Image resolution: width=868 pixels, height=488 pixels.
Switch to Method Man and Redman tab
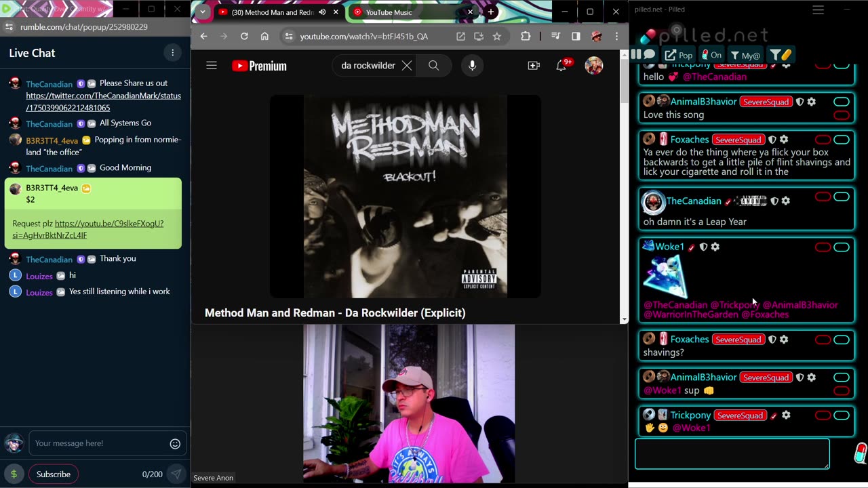pyautogui.click(x=273, y=12)
